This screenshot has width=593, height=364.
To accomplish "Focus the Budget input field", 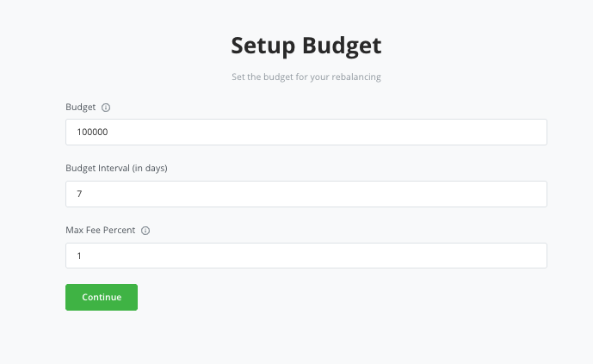I will [306, 133].
